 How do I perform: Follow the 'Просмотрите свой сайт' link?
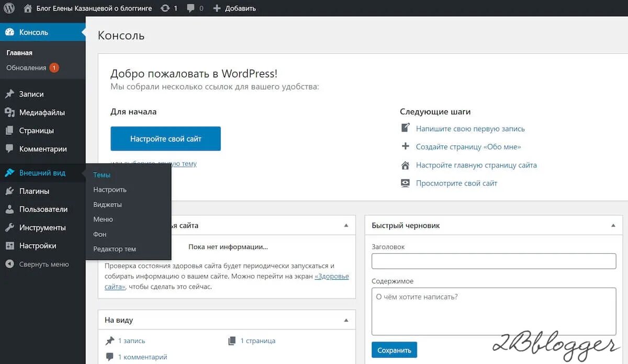[x=456, y=184]
